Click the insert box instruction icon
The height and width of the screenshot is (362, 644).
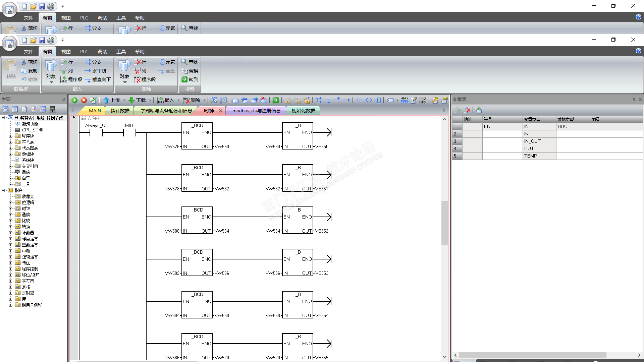click(x=378, y=100)
